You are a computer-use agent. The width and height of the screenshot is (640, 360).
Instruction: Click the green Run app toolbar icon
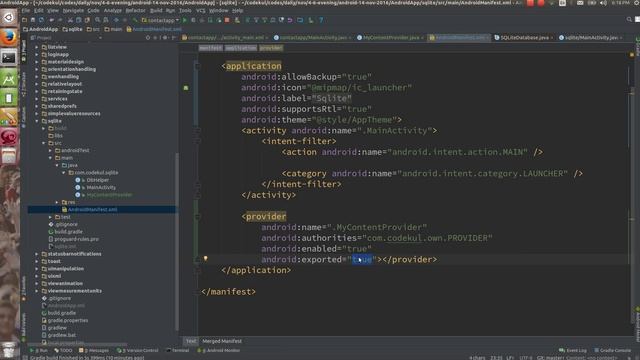click(x=185, y=20)
